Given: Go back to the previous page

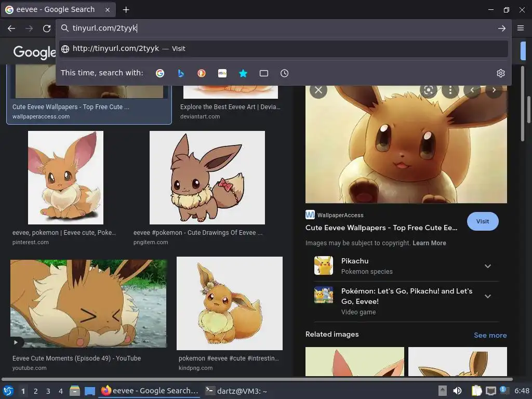Looking at the screenshot, I should 11,29.
